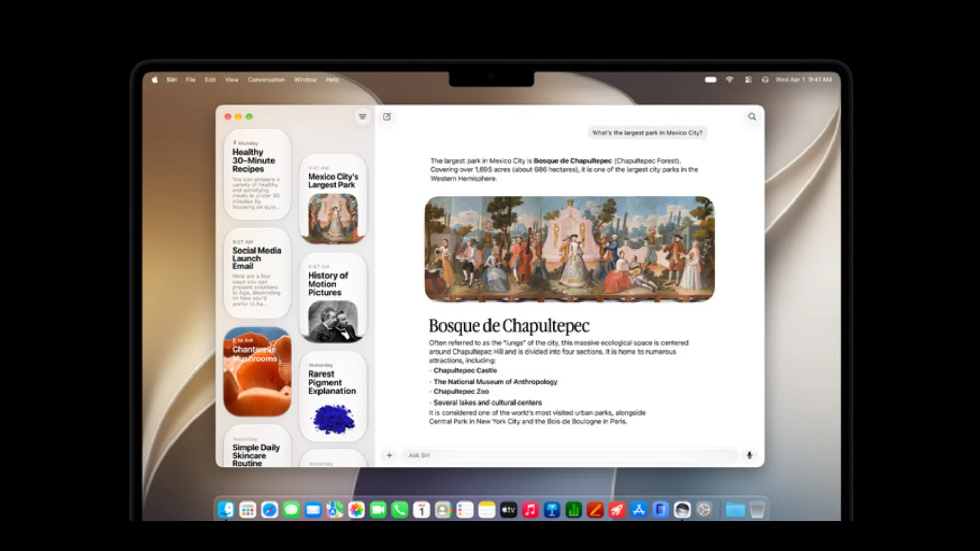
Task: Open the Window menu
Action: click(305, 80)
